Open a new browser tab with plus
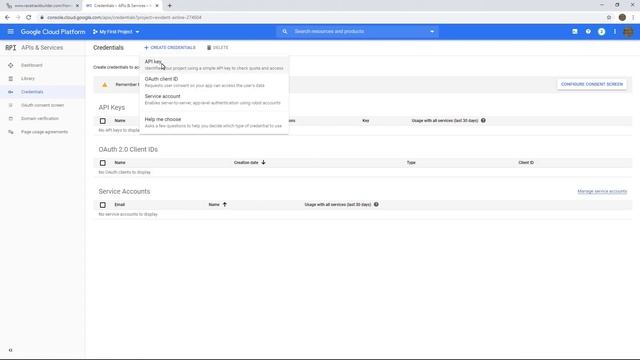Image resolution: width=640 pixels, height=360 pixels. click(x=169, y=6)
